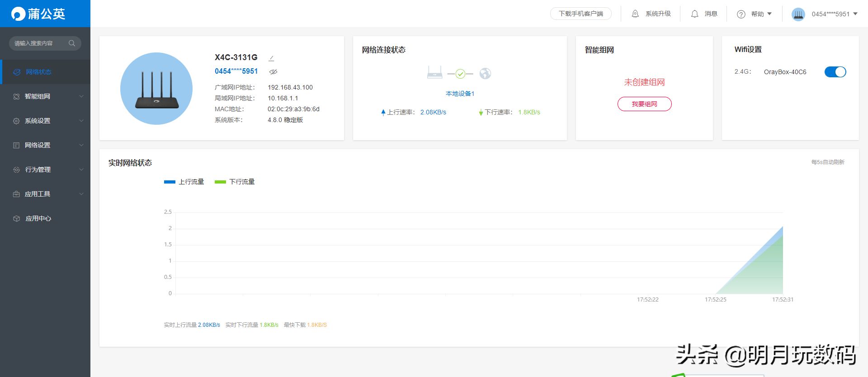Toggle the upstream traffic legend series
The height and width of the screenshot is (377, 868).
pyautogui.click(x=184, y=182)
